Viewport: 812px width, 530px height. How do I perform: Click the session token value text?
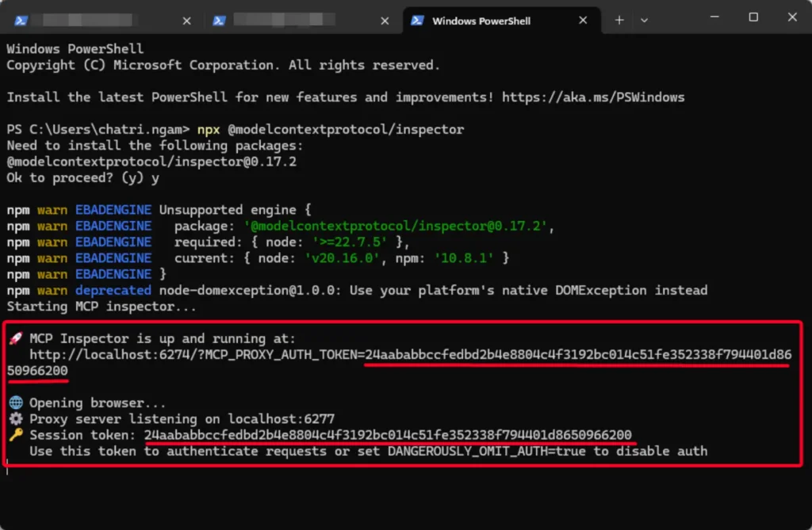pyautogui.click(x=388, y=436)
